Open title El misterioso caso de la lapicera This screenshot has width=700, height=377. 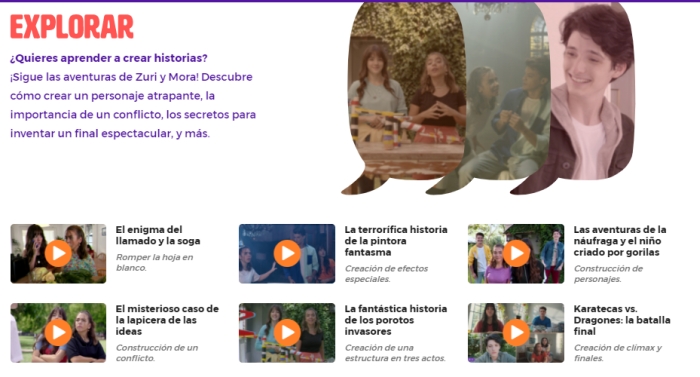(x=167, y=320)
